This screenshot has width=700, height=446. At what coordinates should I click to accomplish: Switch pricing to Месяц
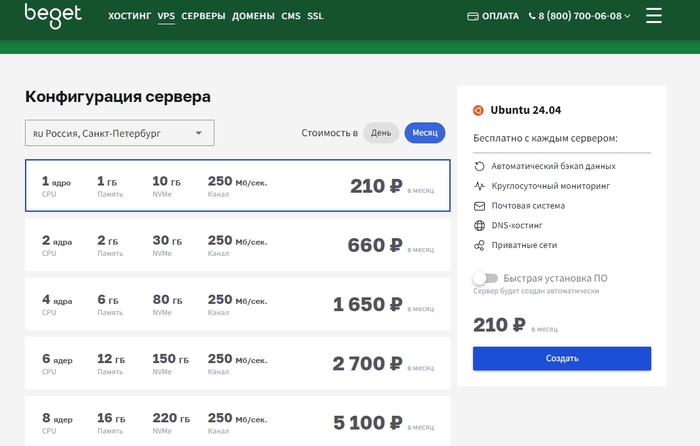425,133
